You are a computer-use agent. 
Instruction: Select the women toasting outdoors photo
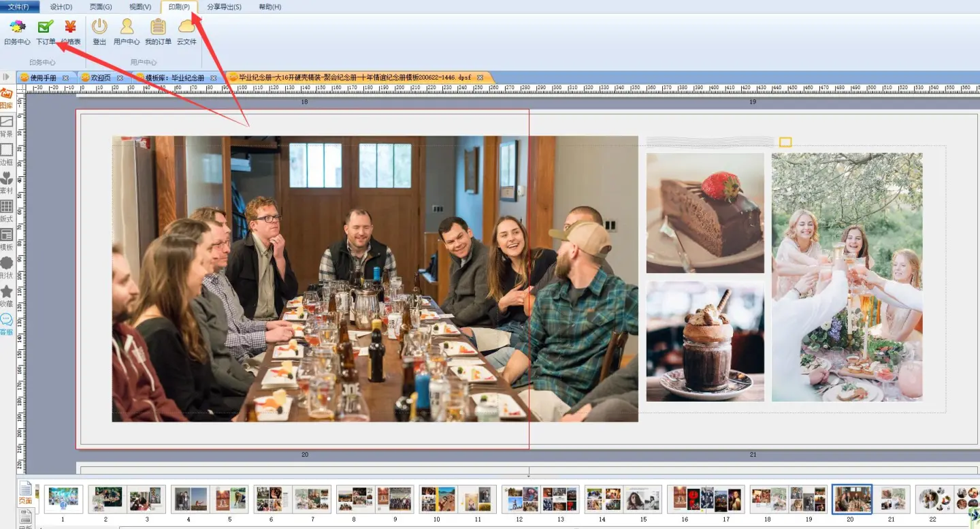(x=847, y=277)
